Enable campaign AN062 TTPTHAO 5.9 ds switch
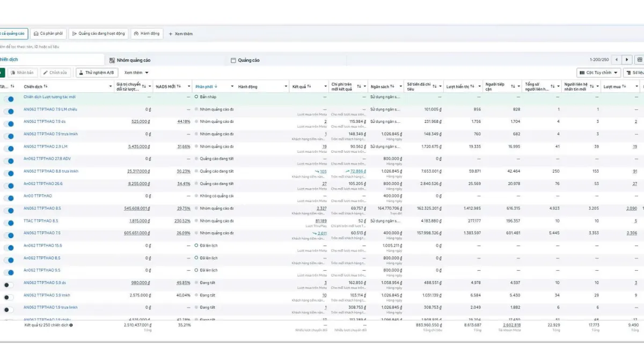This screenshot has width=644, height=362. (x=9, y=285)
